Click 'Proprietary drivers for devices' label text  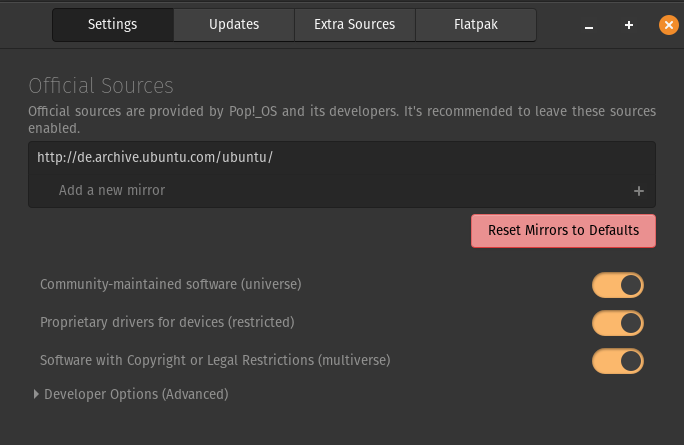point(167,323)
